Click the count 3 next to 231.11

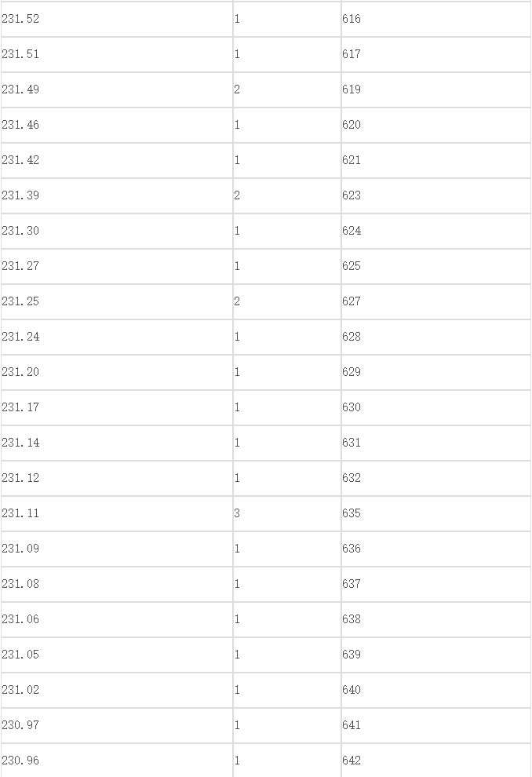coord(287,513)
